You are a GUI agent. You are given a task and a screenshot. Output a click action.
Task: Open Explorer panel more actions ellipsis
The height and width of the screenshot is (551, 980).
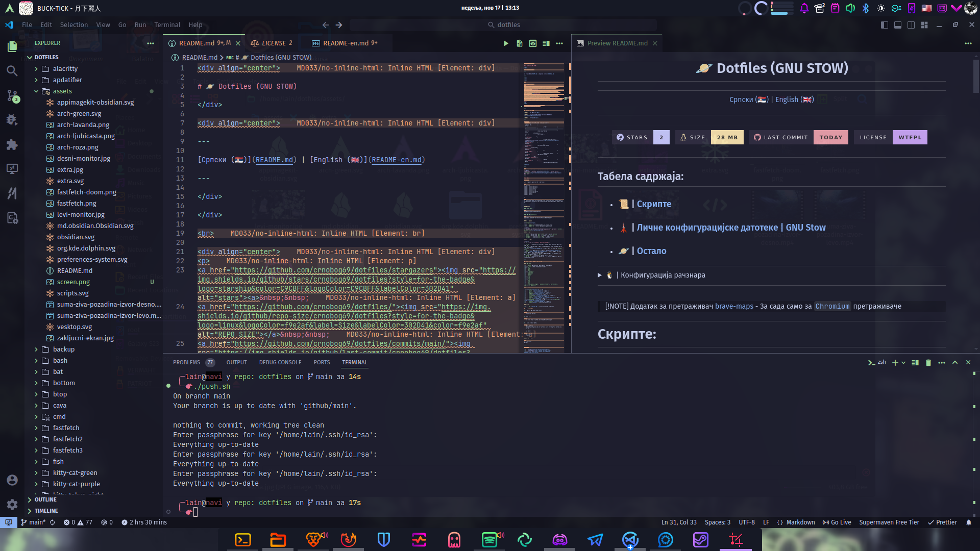point(151,43)
